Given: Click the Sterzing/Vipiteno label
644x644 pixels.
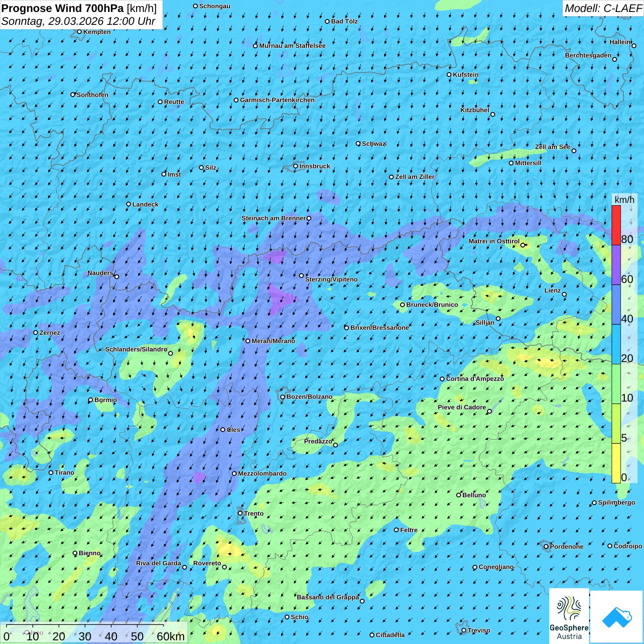Looking at the screenshot, I should tap(331, 279).
